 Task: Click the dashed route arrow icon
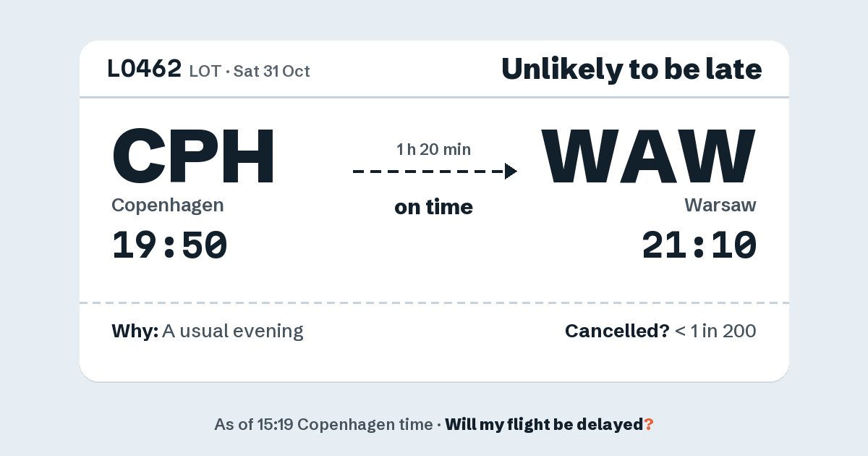[x=435, y=172]
